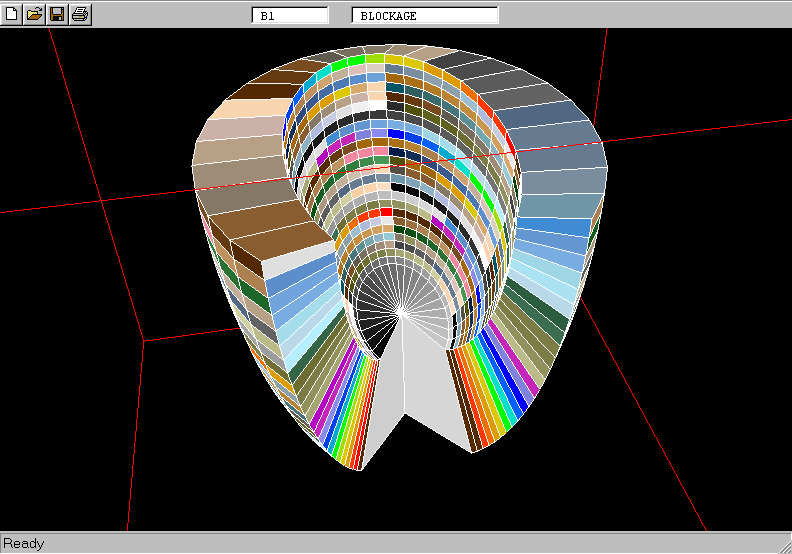Image resolution: width=792 pixels, height=554 pixels.
Task: Save using the floppy disk icon
Action: (57, 14)
